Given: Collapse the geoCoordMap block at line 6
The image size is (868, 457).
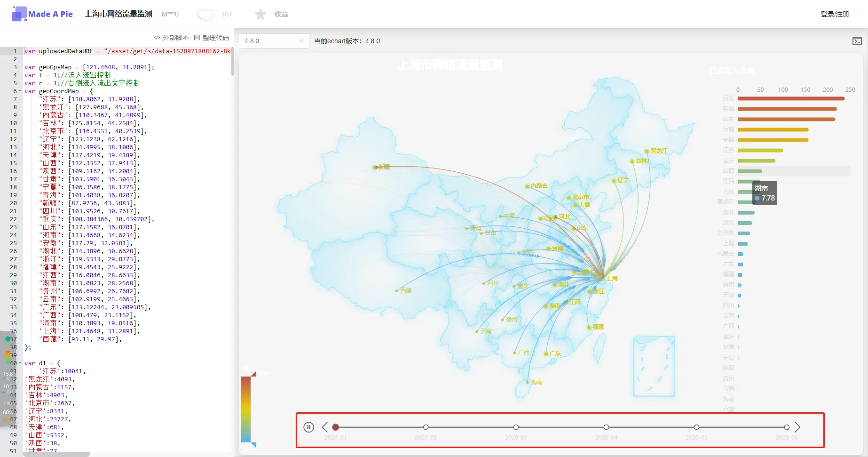Looking at the screenshot, I should point(19,91).
